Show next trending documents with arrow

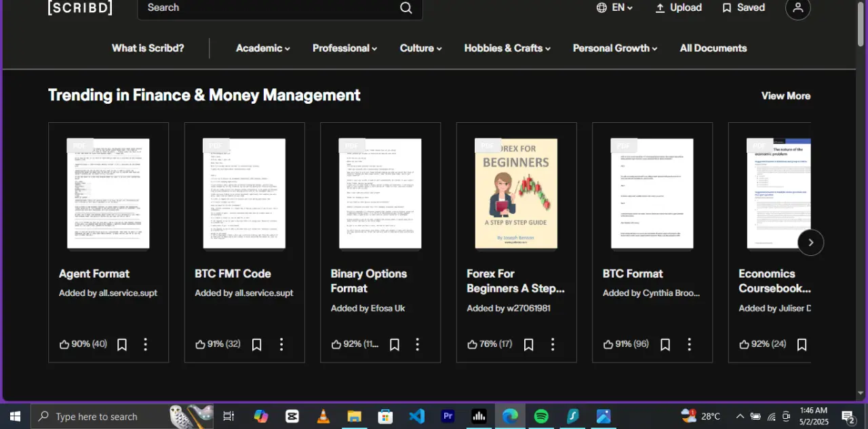pyautogui.click(x=810, y=242)
